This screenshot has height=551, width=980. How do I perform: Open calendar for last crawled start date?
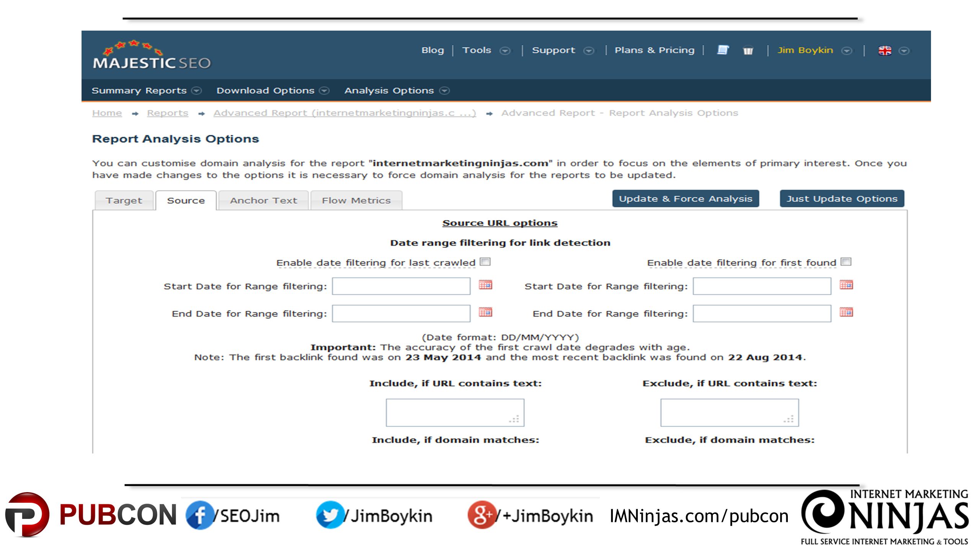tap(485, 285)
